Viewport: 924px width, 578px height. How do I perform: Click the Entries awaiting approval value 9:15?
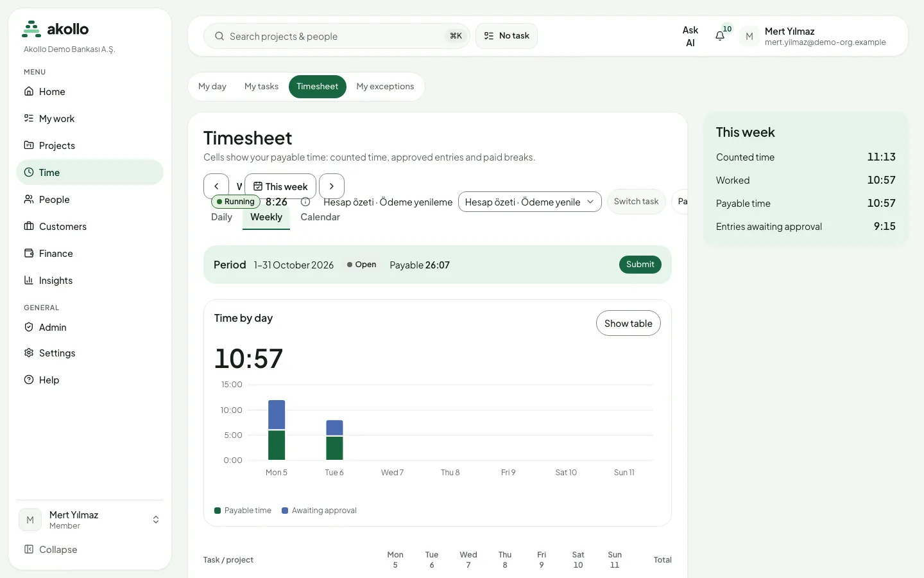point(884,227)
